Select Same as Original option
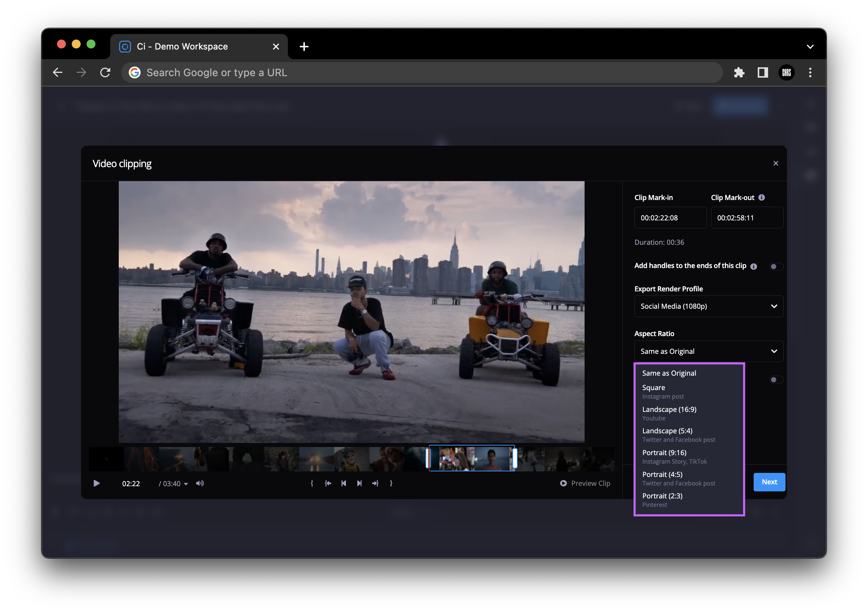 pos(689,373)
